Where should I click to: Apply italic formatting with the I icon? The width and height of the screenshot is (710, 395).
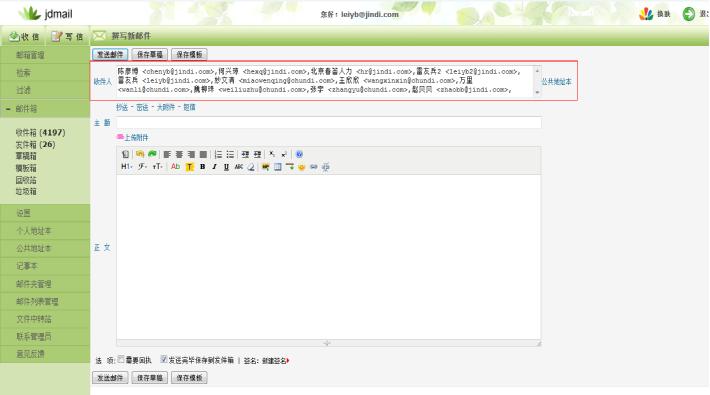214,167
